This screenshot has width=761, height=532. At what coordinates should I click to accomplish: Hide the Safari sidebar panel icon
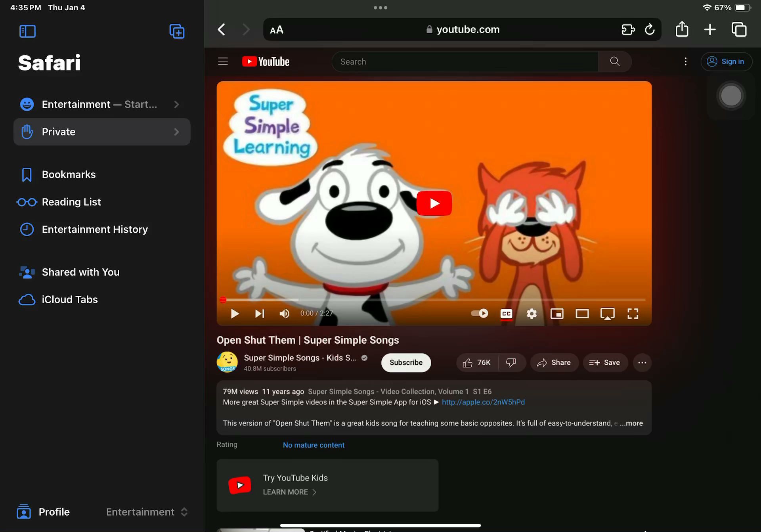(x=27, y=31)
